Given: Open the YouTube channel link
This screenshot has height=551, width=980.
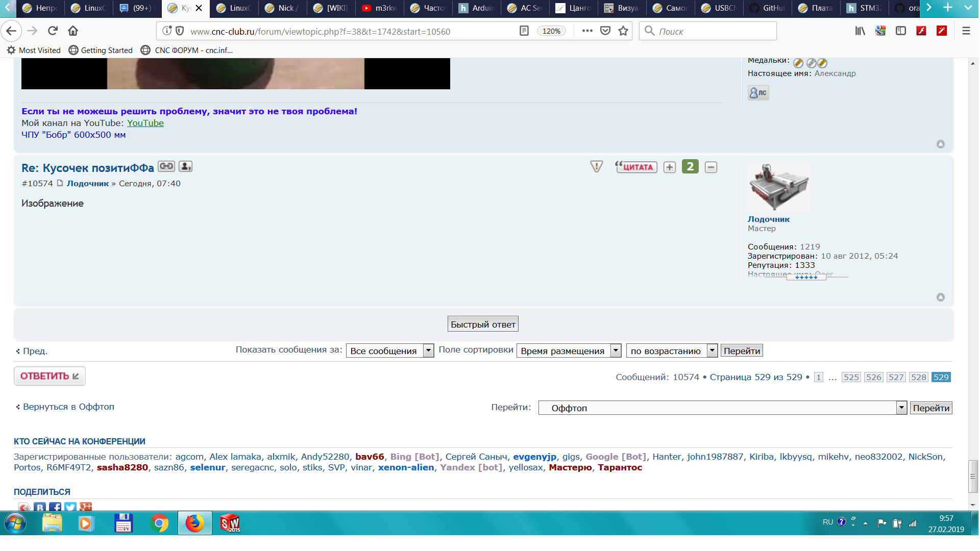Looking at the screenshot, I should 145,123.
